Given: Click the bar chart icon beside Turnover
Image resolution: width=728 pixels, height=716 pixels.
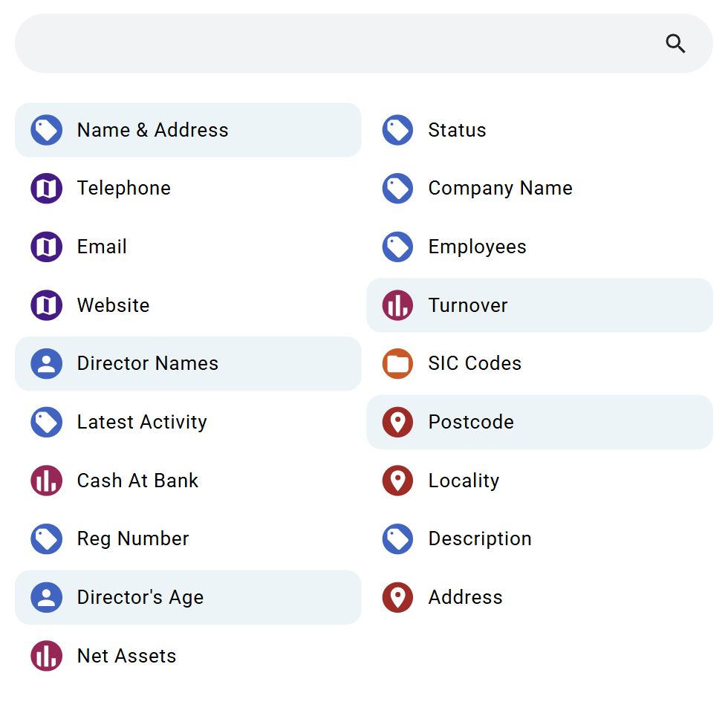Looking at the screenshot, I should click(x=397, y=306).
